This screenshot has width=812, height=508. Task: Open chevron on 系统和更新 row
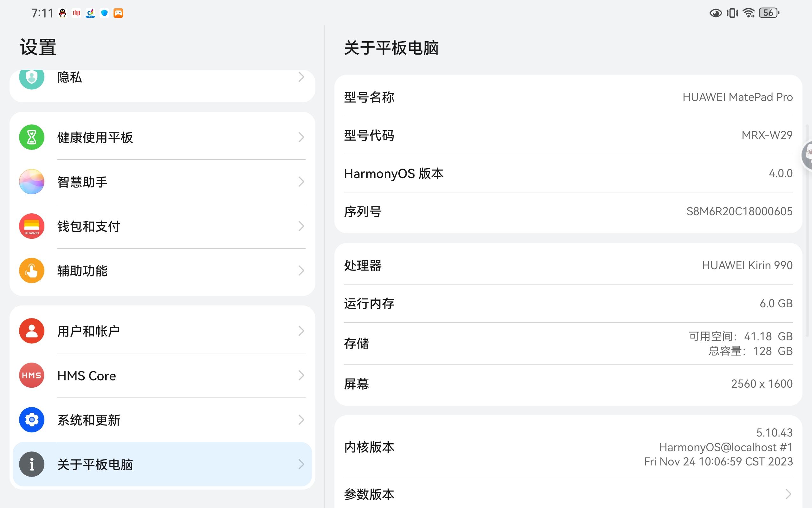click(x=301, y=420)
